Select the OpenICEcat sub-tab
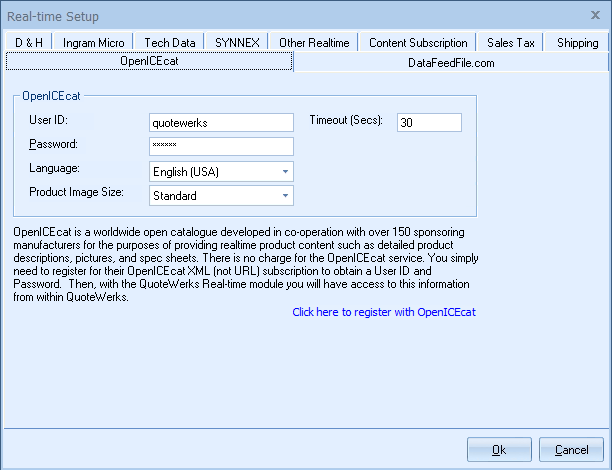Image resolution: width=612 pixels, height=470 pixels. click(149, 61)
